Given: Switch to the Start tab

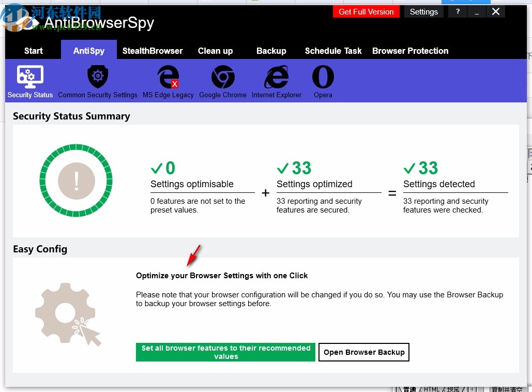Looking at the screenshot, I should [x=33, y=50].
